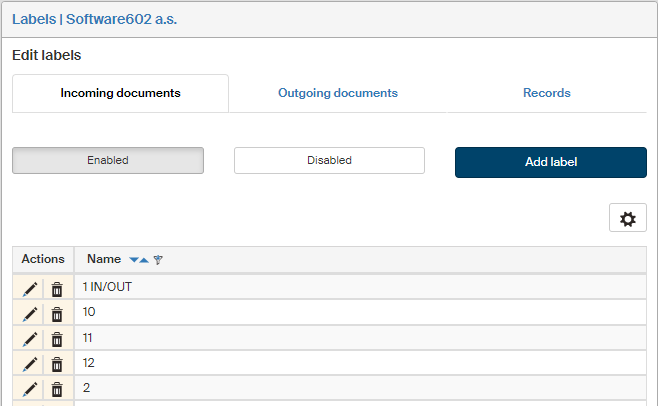Open the Name column filter
This screenshot has height=406, width=658.
pyautogui.click(x=158, y=260)
